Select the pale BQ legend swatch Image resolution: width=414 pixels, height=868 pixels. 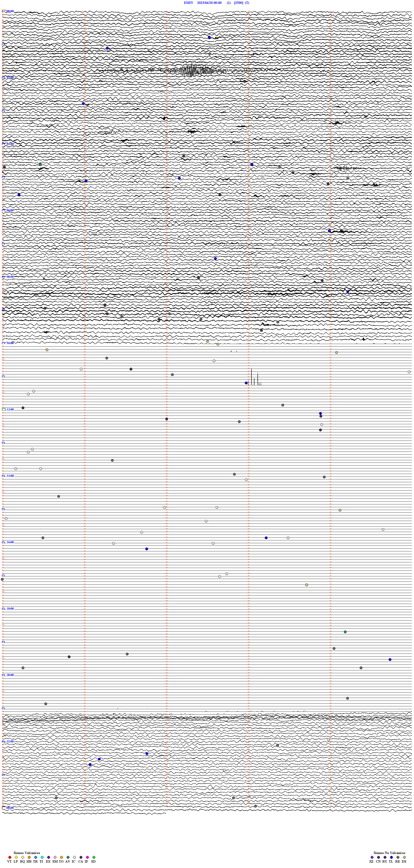click(x=23, y=857)
